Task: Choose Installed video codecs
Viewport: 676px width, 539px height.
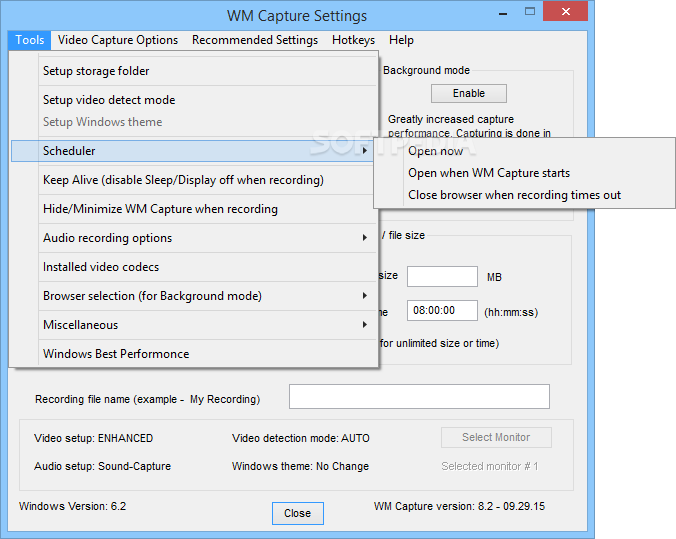Action: coord(194,267)
